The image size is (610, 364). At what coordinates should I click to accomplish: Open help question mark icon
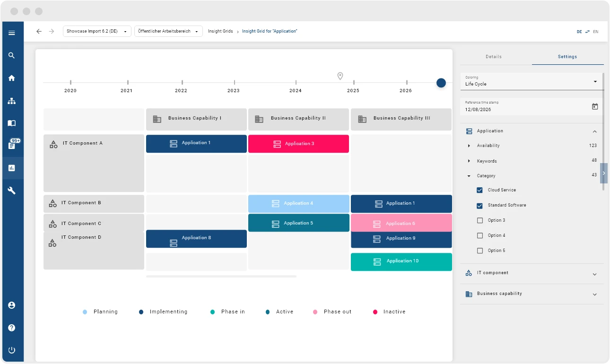coord(12,328)
